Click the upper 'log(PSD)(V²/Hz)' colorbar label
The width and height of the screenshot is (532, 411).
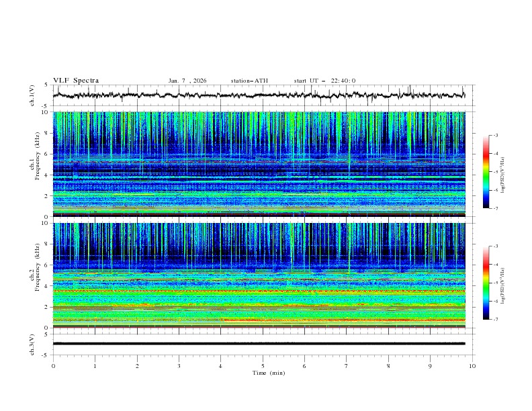[503, 175]
